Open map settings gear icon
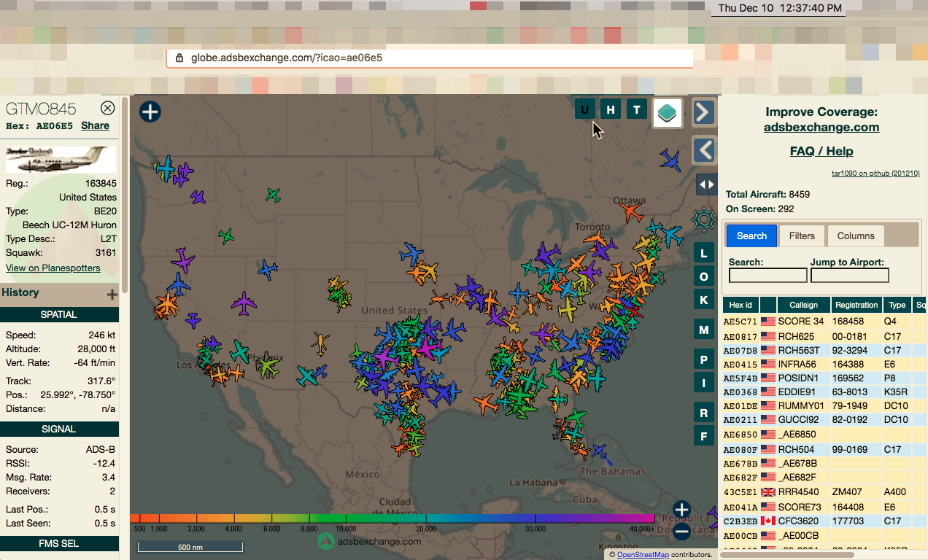Viewport: 928px width, 560px height. pos(703,219)
